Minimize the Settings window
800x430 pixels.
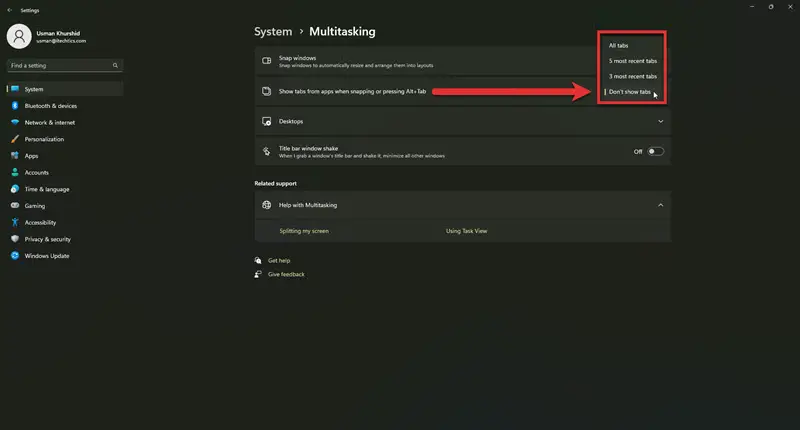pos(752,7)
